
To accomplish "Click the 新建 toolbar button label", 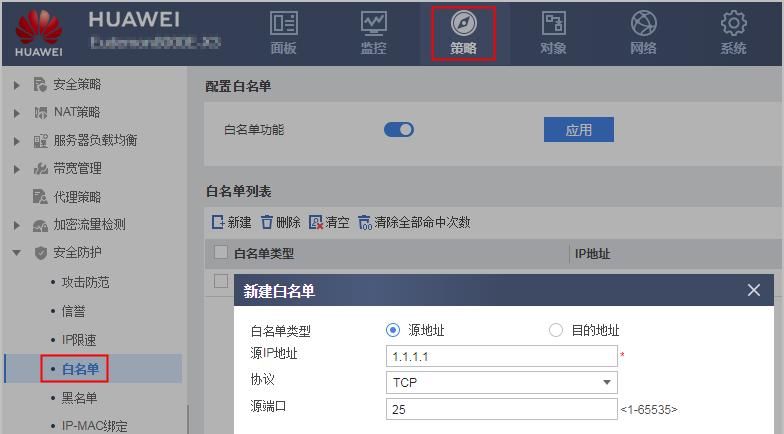I will click(240, 222).
